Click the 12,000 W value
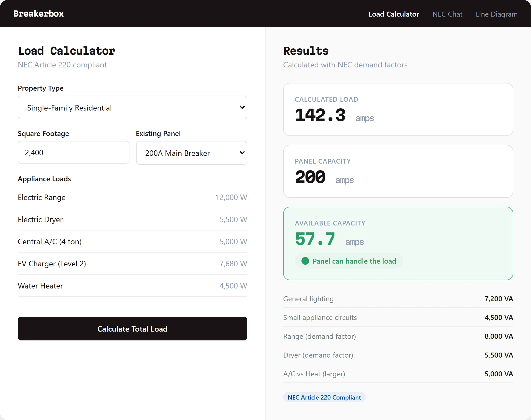 pyautogui.click(x=231, y=197)
